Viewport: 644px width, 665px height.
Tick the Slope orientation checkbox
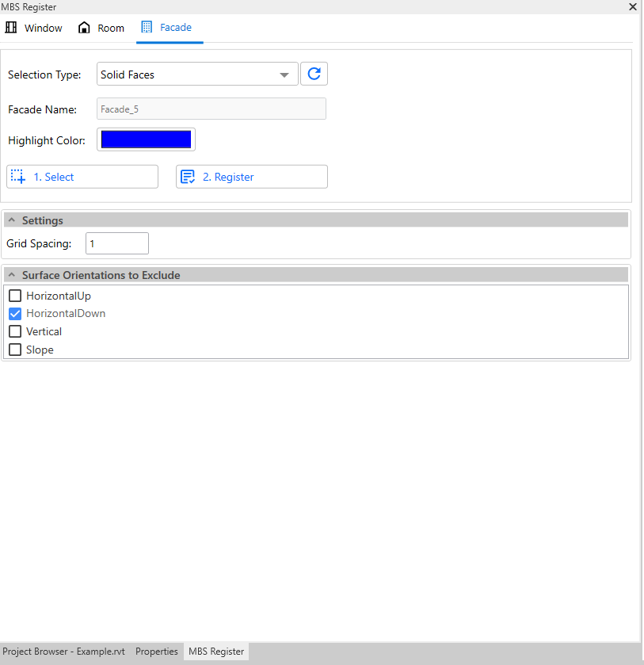pos(15,350)
